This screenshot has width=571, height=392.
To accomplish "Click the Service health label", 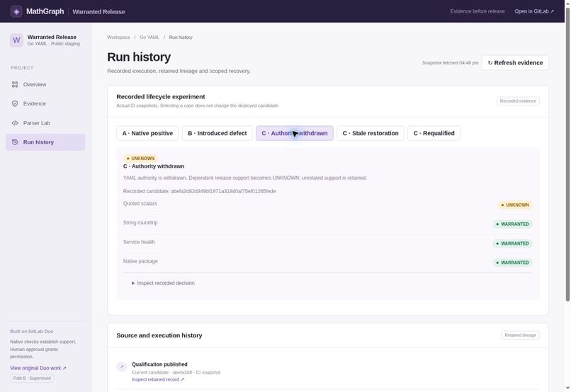I will tap(139, 242).
